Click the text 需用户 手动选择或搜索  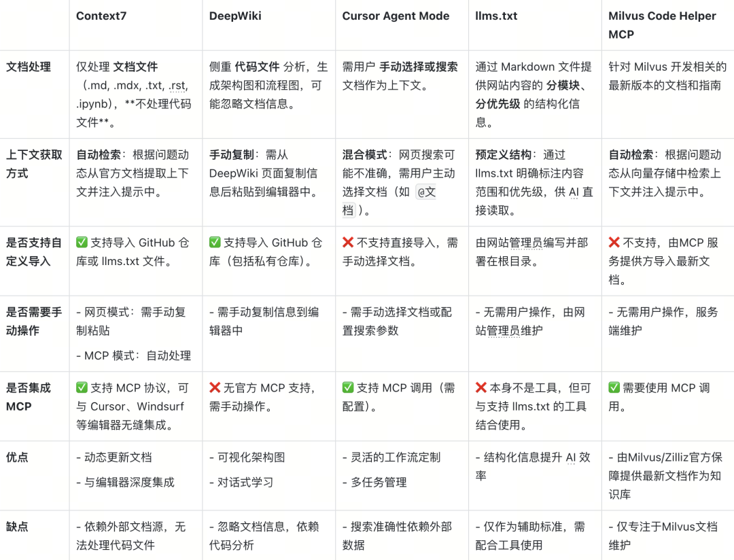pyautogui.click(x=400, y=67)
